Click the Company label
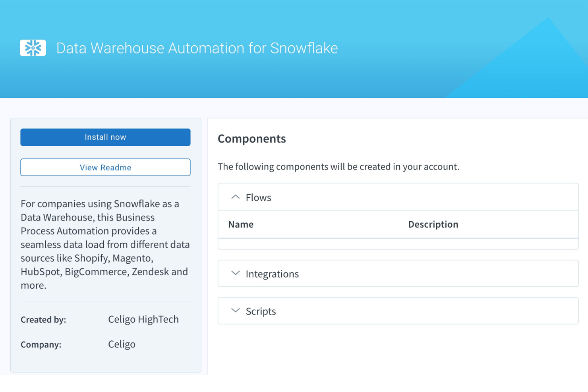Viewport: 588px width, 392px height. click(41, 345)
